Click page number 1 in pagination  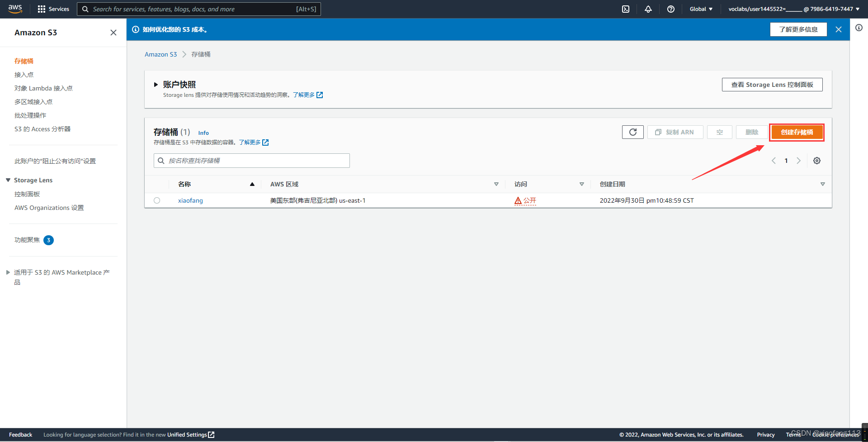click(x=786, y=161)
